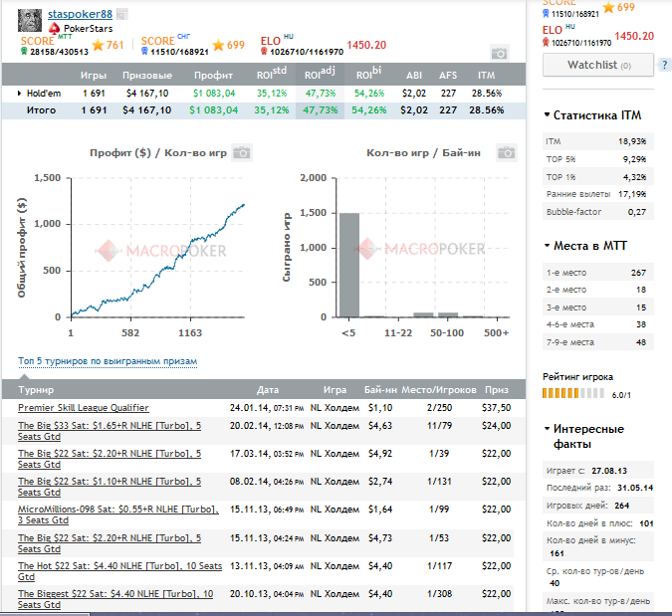Click the gold star beside 699 in sidebar
The width and height of the screenshot is (672, 616).
[608, 7]
